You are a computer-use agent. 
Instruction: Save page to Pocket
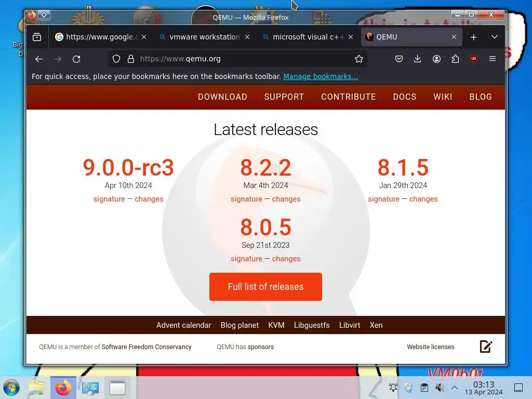(x=399, y=59)
